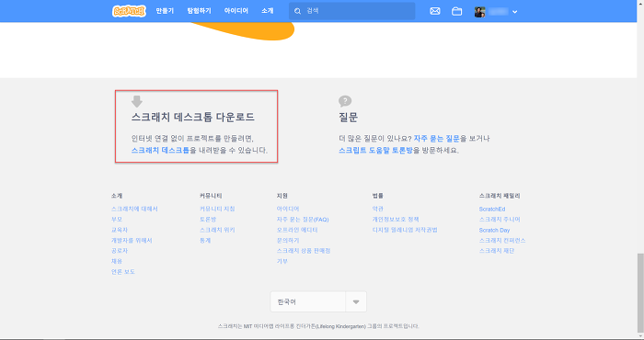
Task: Open 디지털 밀레니엄 저작권법 footer link
Action: [405, 230]
